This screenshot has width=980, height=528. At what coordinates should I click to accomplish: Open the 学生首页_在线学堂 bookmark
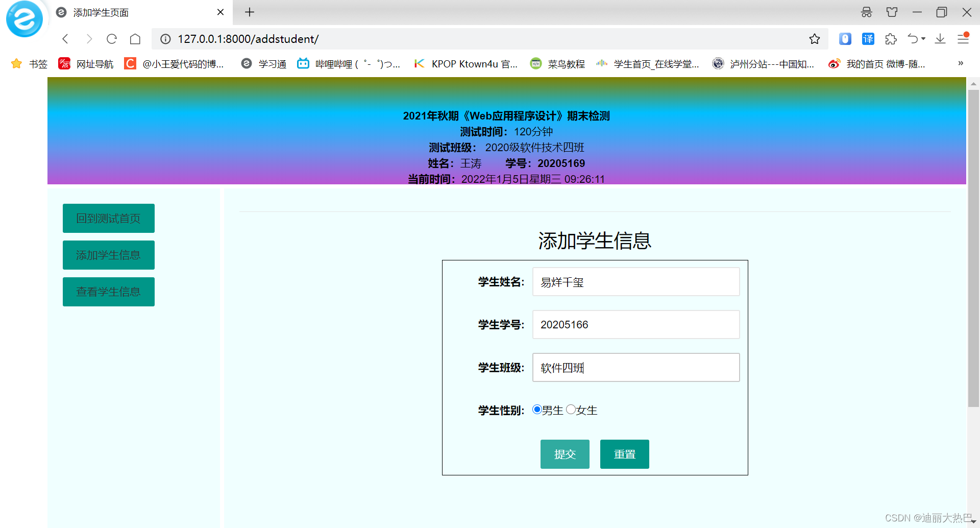[x=648, y=64]
